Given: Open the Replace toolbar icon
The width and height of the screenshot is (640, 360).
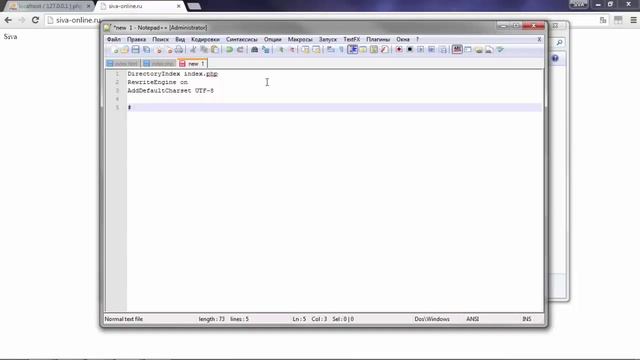Looking at the screenshot, I should click(265, 50).
